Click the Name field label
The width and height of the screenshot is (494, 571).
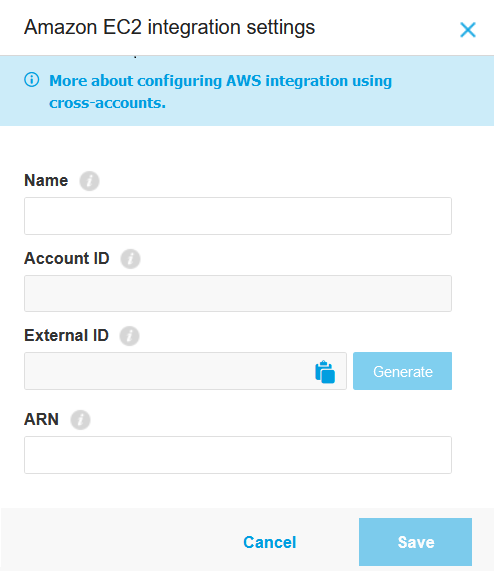pyautogui.click(x=46, y=180)
